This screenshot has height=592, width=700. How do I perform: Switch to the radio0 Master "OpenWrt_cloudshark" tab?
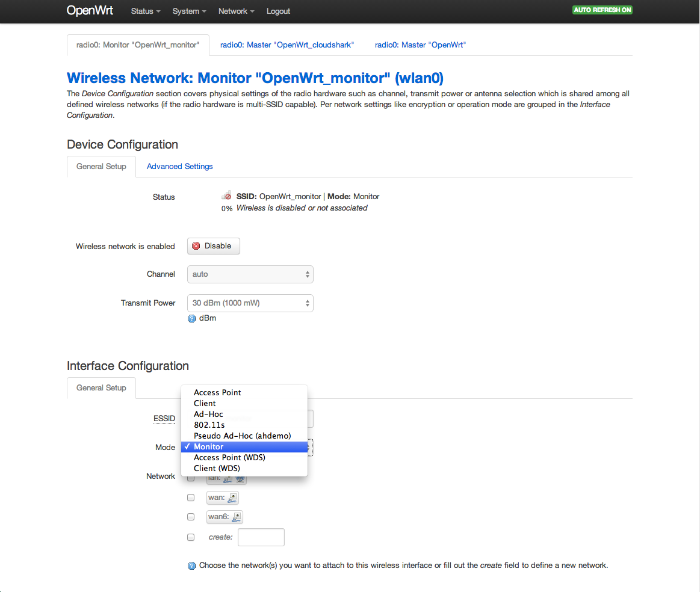pos(287,45)
